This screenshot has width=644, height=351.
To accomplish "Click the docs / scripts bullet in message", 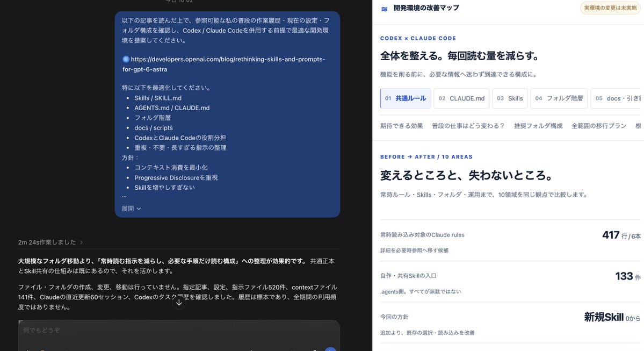I will [153, 128].
